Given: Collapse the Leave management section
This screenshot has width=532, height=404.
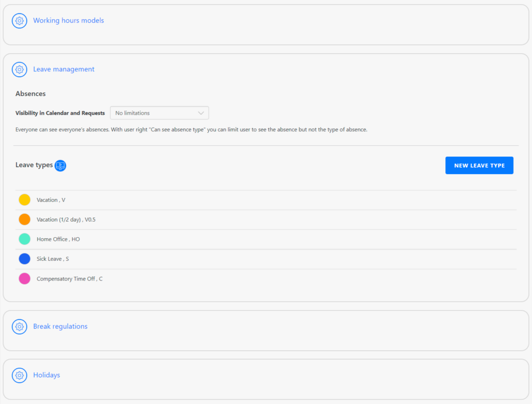Looking at the screenshot, I should pos(64,69).
